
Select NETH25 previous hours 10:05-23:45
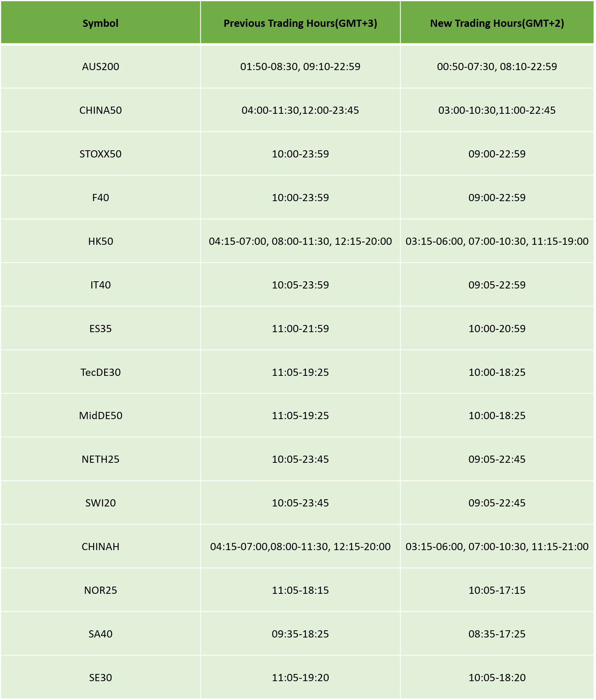click(300, 459)
